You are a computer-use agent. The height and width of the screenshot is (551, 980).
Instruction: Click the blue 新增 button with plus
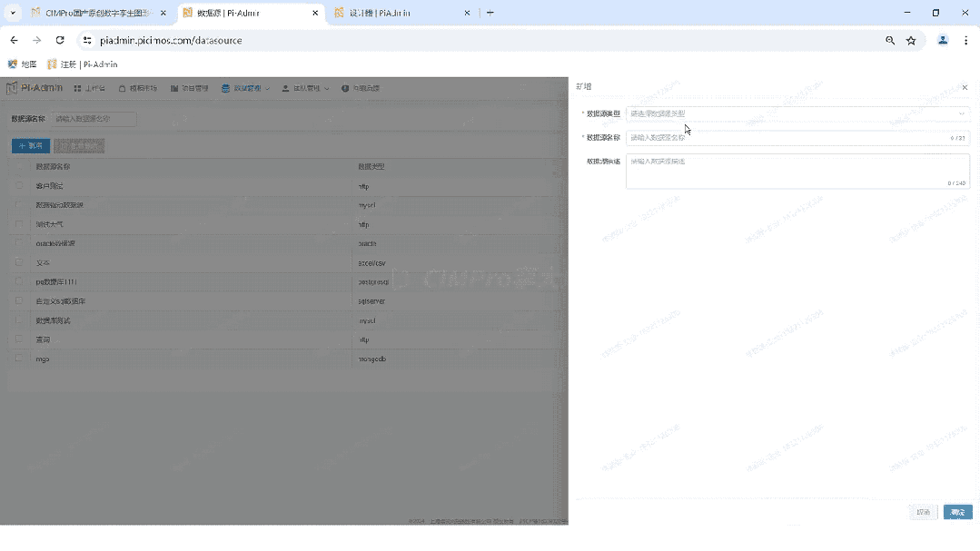31,145
